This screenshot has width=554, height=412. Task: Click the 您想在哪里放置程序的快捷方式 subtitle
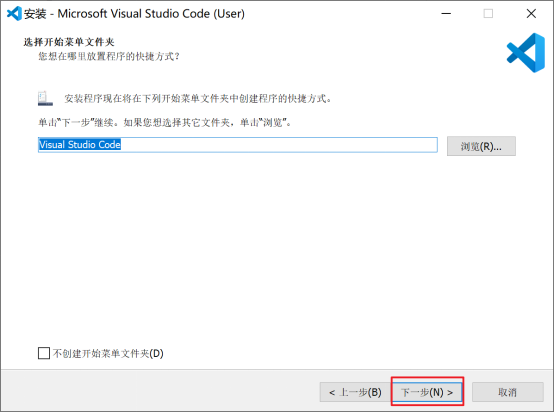[x=109, y=57]
